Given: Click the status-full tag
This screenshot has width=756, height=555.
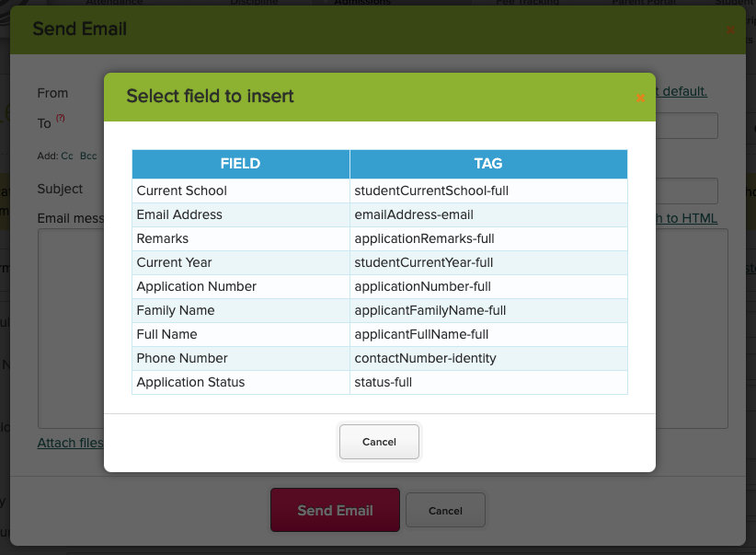Looking at the screenshot, I should pyautogui.click(x=383, y=382).
